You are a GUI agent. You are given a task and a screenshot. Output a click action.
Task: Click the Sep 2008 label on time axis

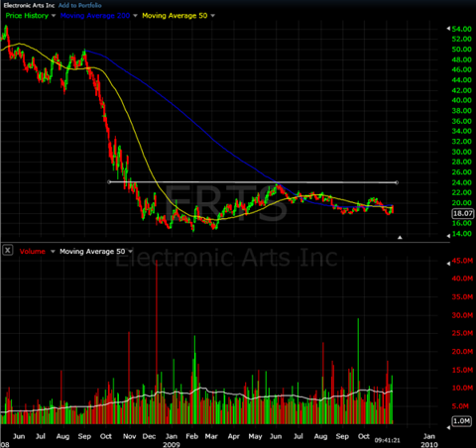(84, 436)
